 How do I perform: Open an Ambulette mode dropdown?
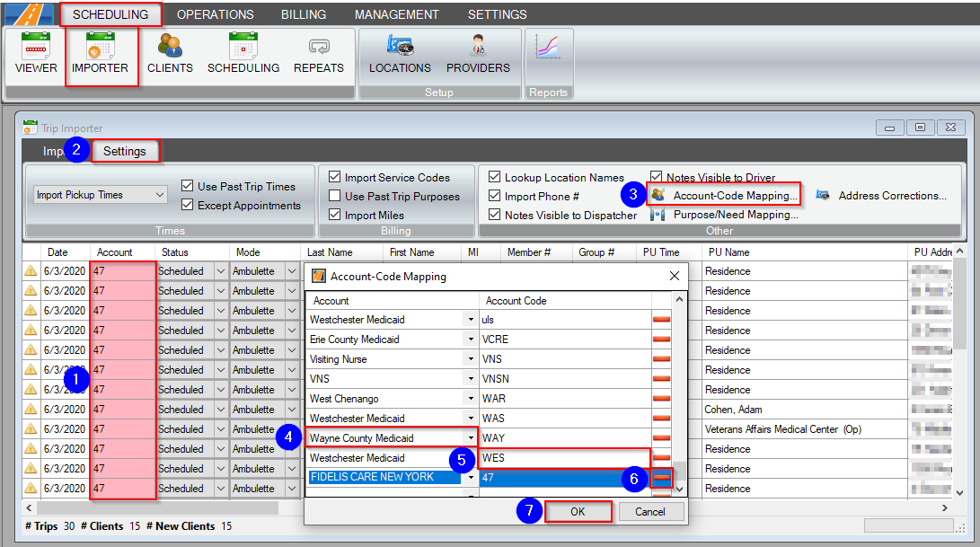[293, 270]
